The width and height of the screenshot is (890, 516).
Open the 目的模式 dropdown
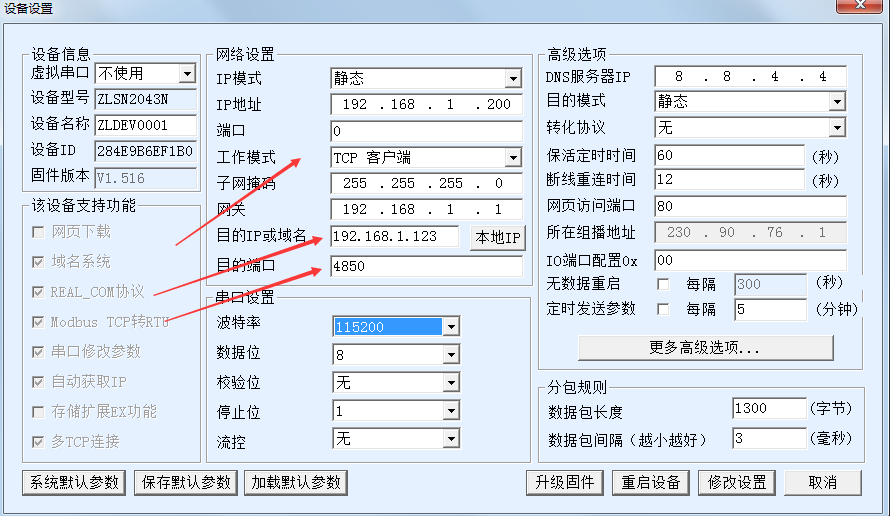(x=837, y=102)
